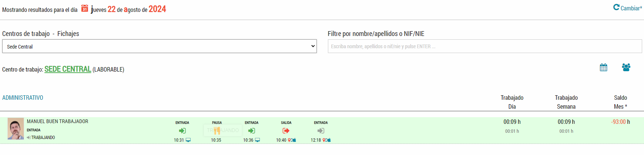This screenshot has width=644, height=155.
Task: Click Manuel Buen Trabajador's photo thumbnail
Action: [16, 129]
